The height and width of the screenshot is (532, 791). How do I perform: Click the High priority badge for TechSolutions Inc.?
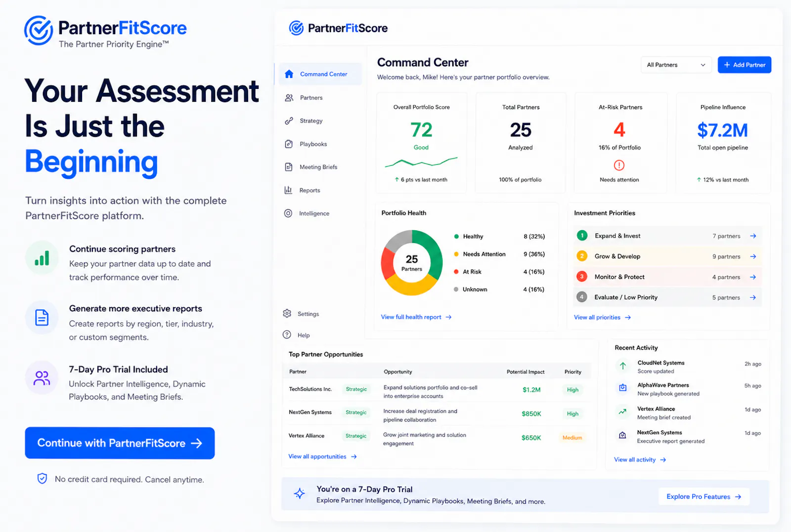tap(572, 390)
